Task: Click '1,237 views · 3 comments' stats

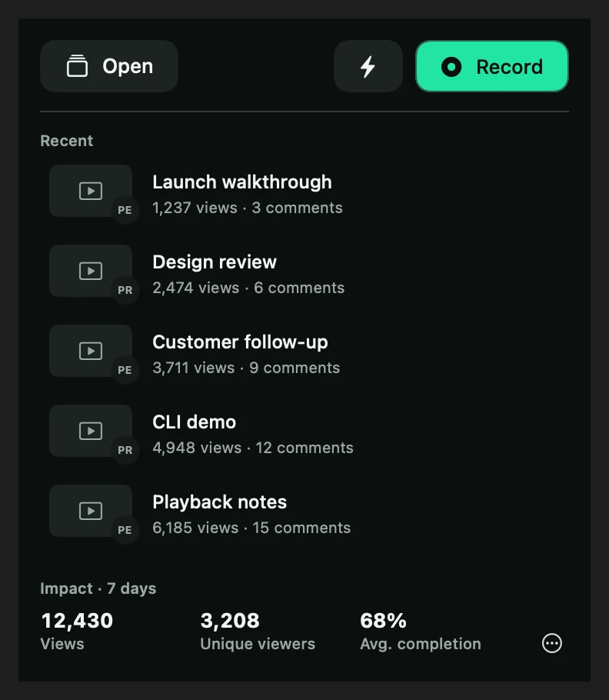Action: (x=248, y=208)
